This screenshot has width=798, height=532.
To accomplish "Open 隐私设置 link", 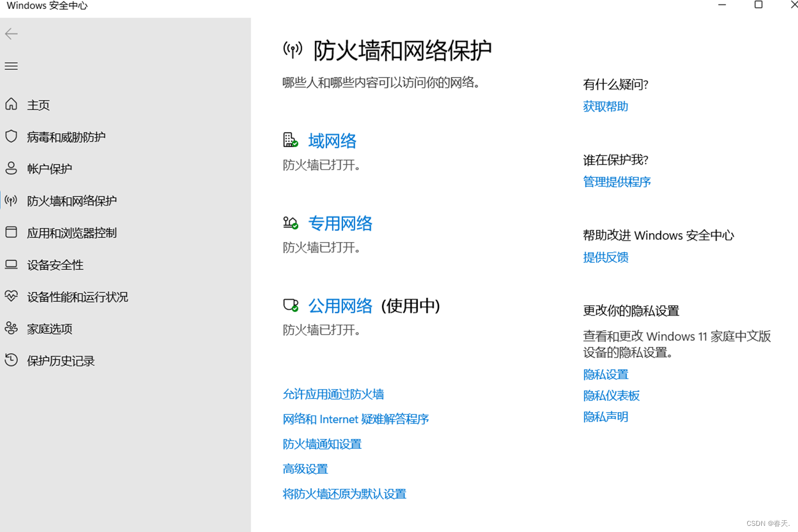I will click(x=606, y=375).
